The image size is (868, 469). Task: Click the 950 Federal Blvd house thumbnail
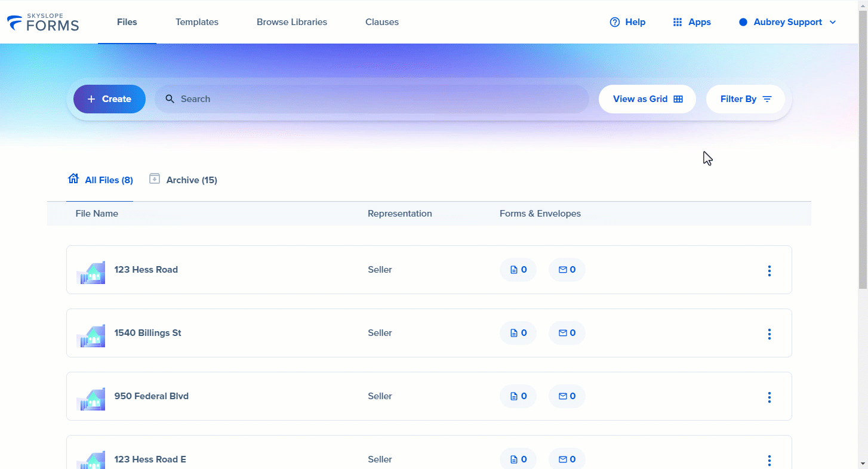pos(91,399)
